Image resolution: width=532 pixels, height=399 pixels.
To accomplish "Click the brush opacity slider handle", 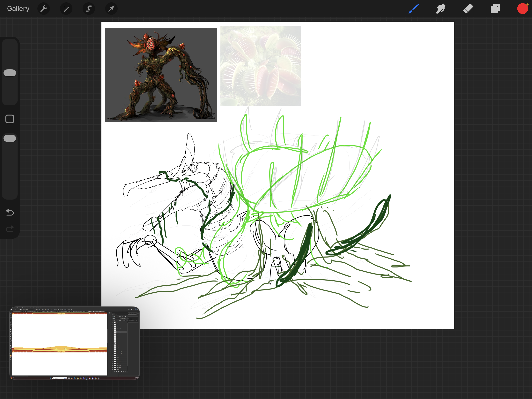I will [10, 138].
